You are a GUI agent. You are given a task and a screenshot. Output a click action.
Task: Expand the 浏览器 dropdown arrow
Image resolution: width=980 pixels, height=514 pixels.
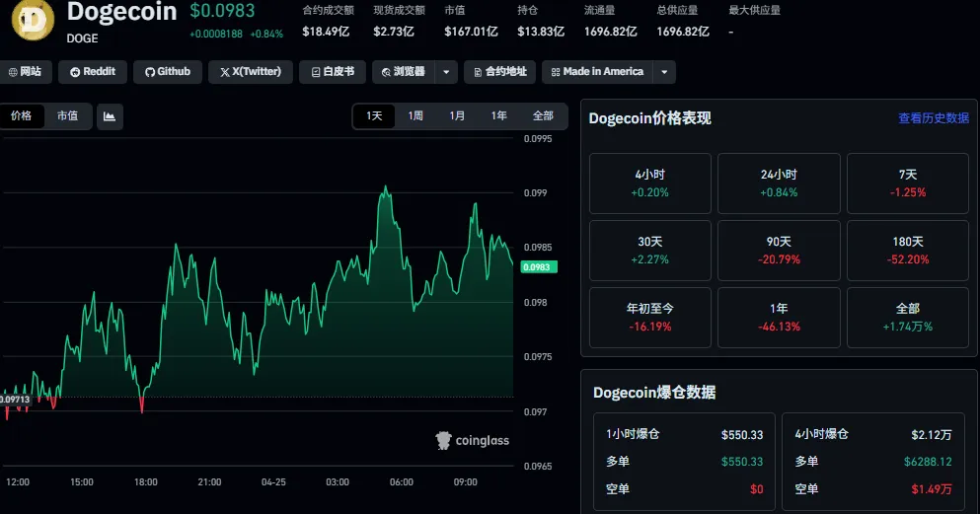pyautogui.click(x=446, y=72)
